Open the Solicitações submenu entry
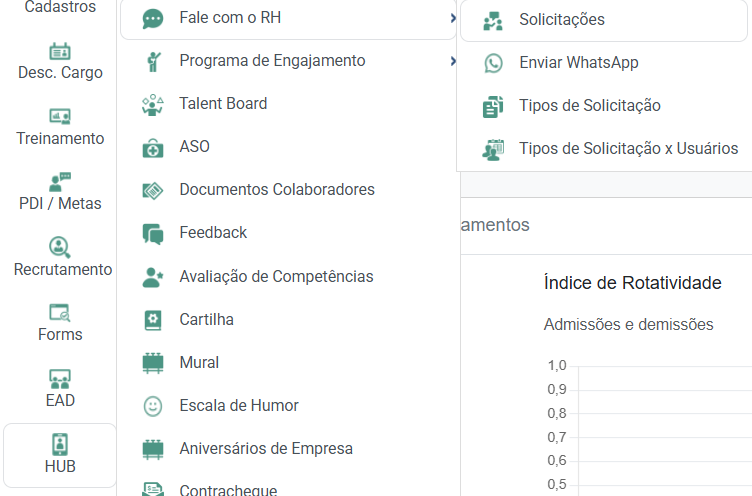The height and width of the screenshot is (496, 752). (562, 20)
